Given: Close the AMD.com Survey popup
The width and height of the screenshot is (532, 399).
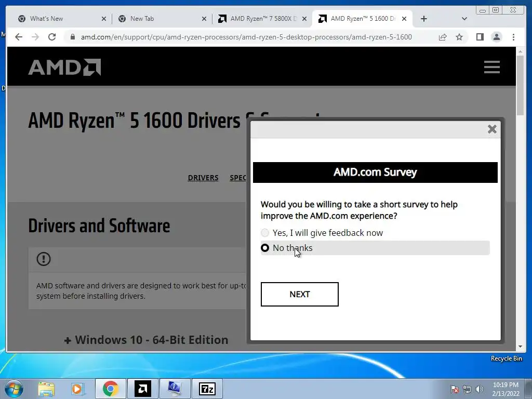Looking at the screenshot, I should click(x=492, y=129).
